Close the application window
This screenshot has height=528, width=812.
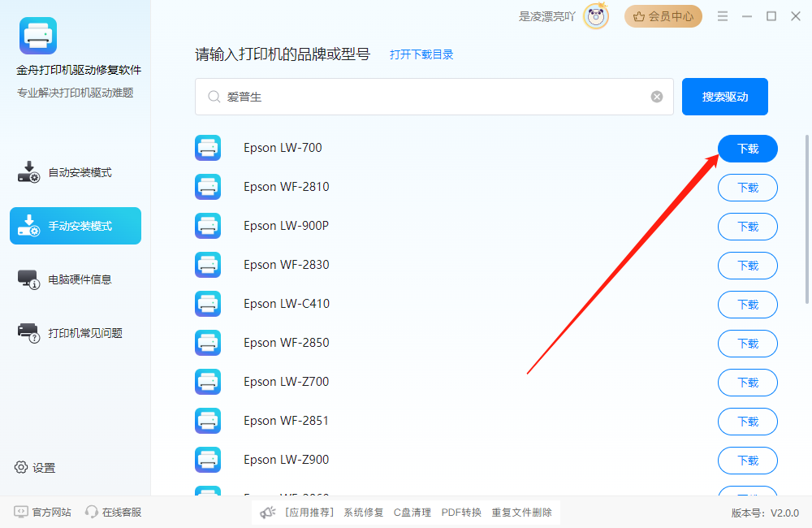coord(796,16)
